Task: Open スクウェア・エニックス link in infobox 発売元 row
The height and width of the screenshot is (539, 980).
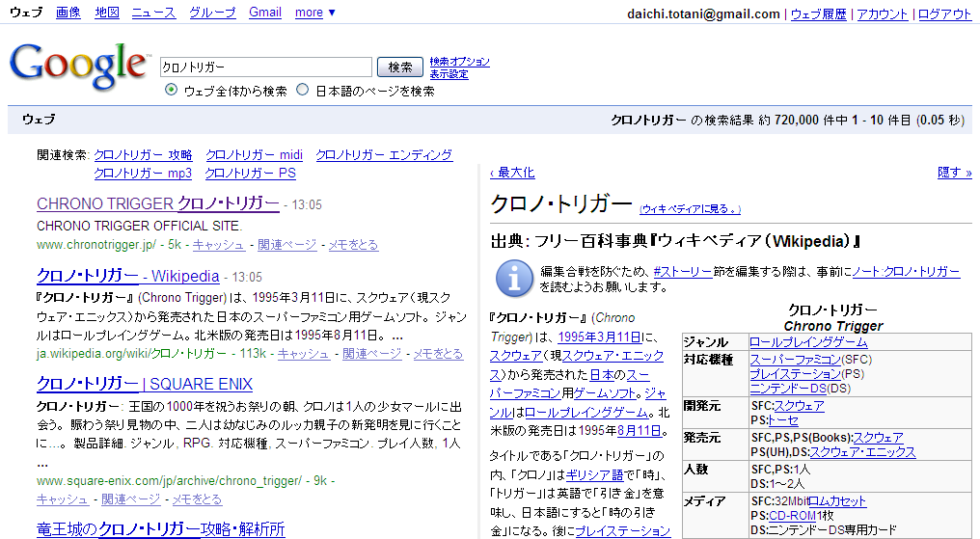Action: coord(862,452)
